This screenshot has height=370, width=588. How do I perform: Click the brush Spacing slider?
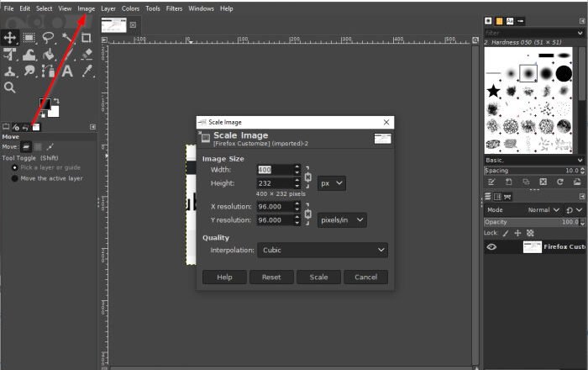534,171
